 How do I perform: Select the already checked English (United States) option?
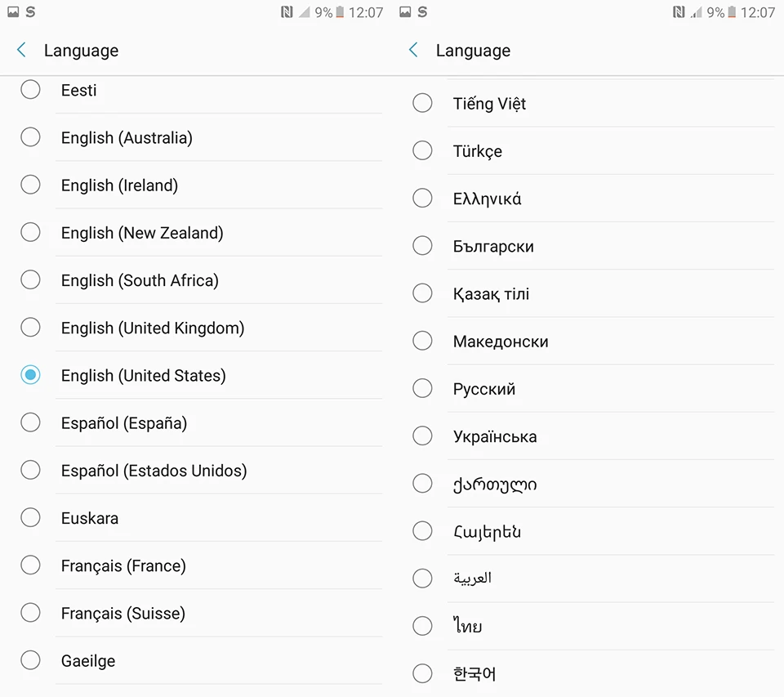point(196,375)
